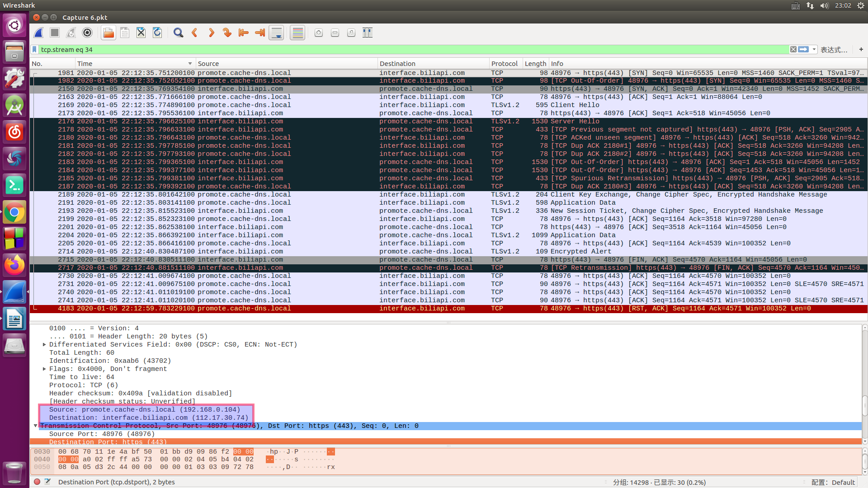868x488 pixels.
Task: Clear the display filter with X button
Action: click(793, 50)
